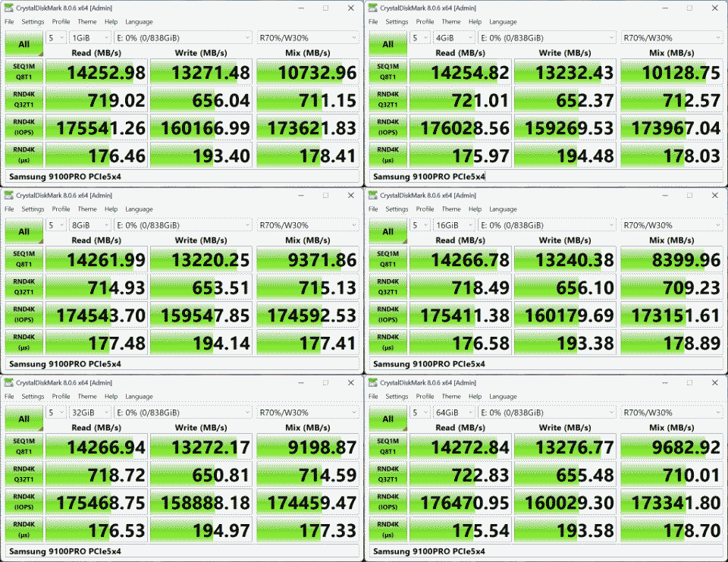
Task: Click the CrystalDiskMark title icon in the 32GiB window
Action: click(9, 383)
